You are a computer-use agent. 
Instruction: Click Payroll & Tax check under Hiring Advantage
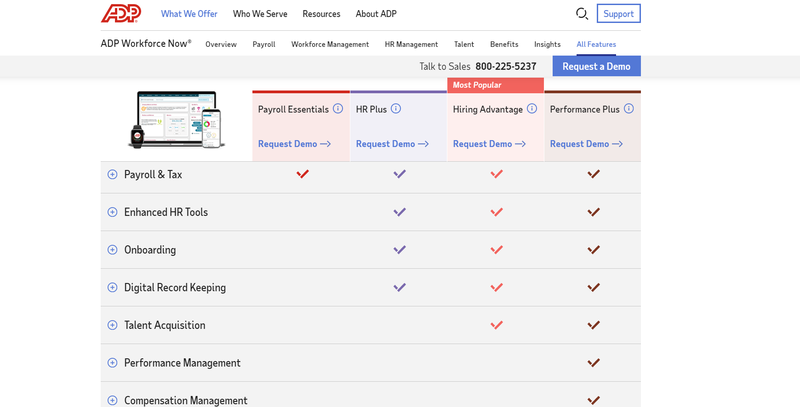(496, 174)
